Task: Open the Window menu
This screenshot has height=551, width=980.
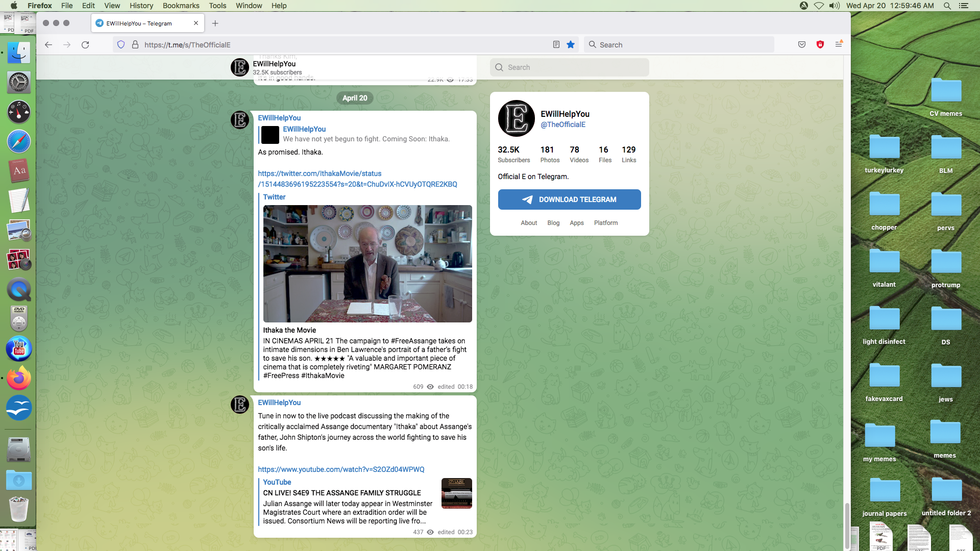Action: tap(249, 6)
